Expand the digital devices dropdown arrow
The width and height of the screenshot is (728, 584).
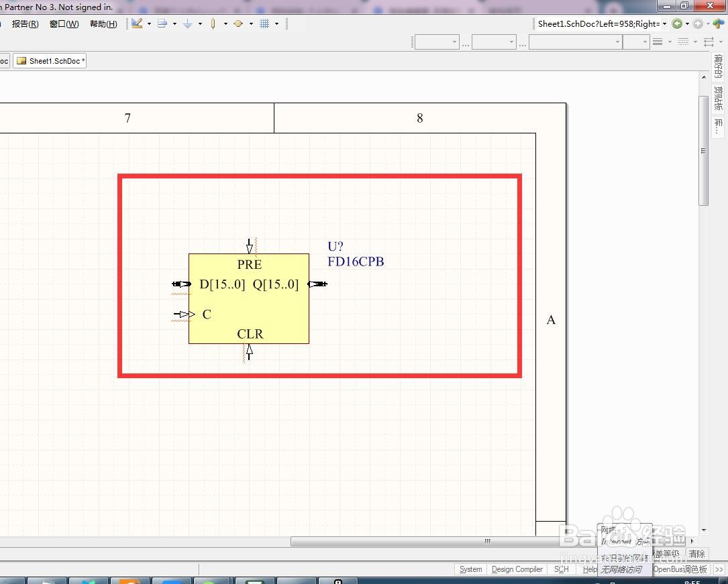[x=225, y=23]
